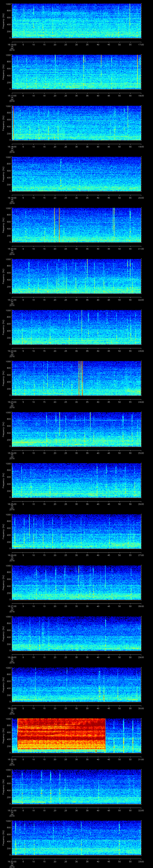Select the spectrogram panel starting at 16:22:00
Viewport: 153px width, 868px height.
77,327
